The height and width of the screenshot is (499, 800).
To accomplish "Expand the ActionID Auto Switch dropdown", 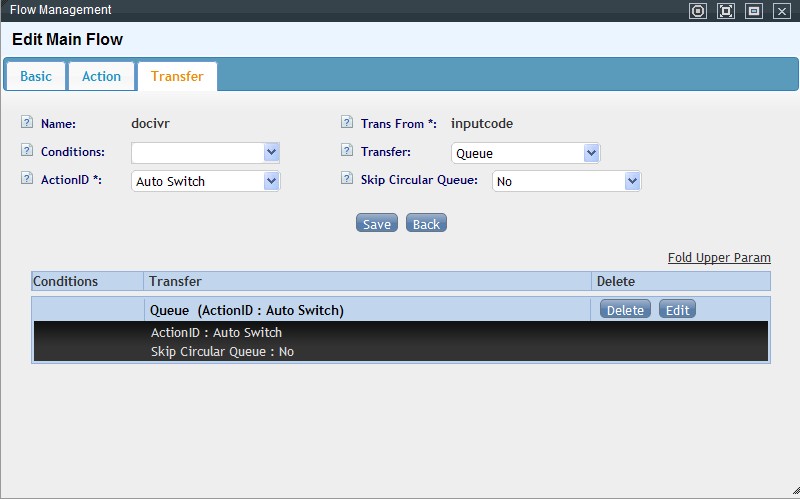I will click(271, 181).
